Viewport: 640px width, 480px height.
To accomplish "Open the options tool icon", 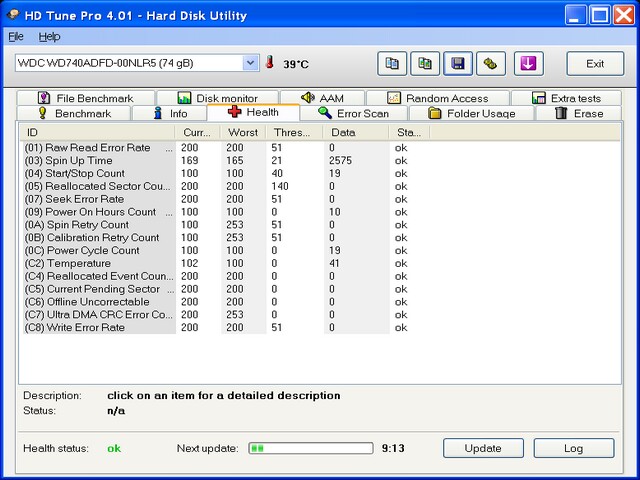I will tap(491, 64).
